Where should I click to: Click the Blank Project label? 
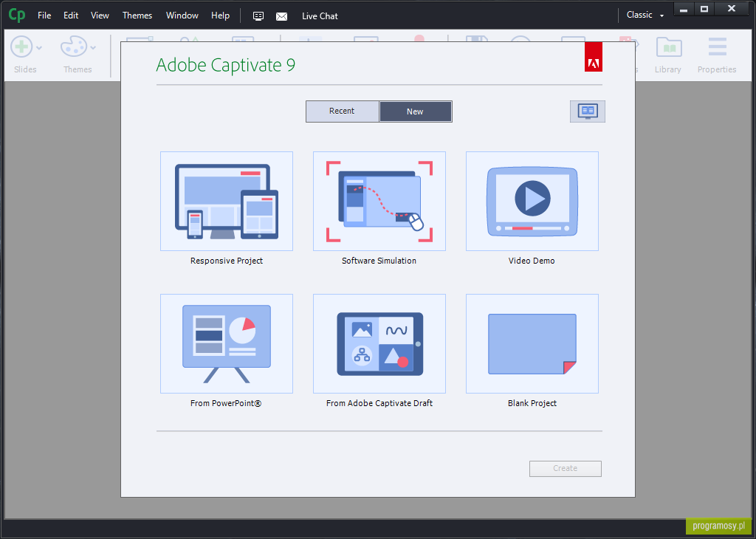pyautogui.click(x=532, y=404)
